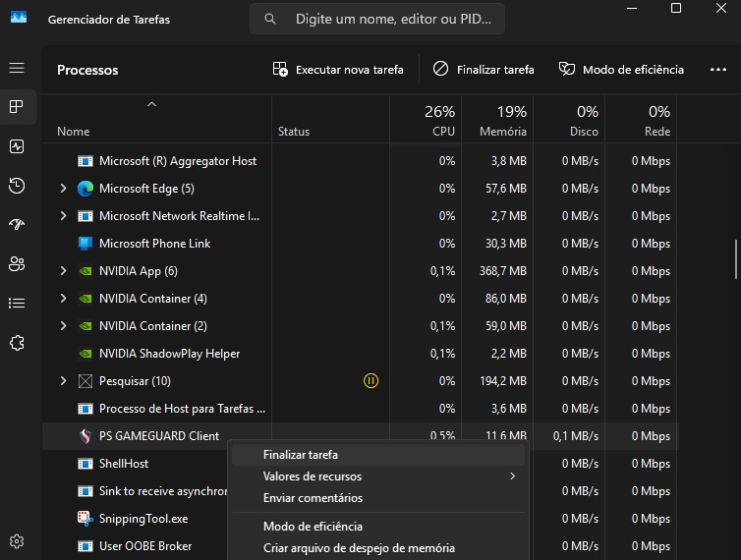Expand the Pesquisar (10) group
This screenshot has height=560, width=741.
tap(63, 381)
